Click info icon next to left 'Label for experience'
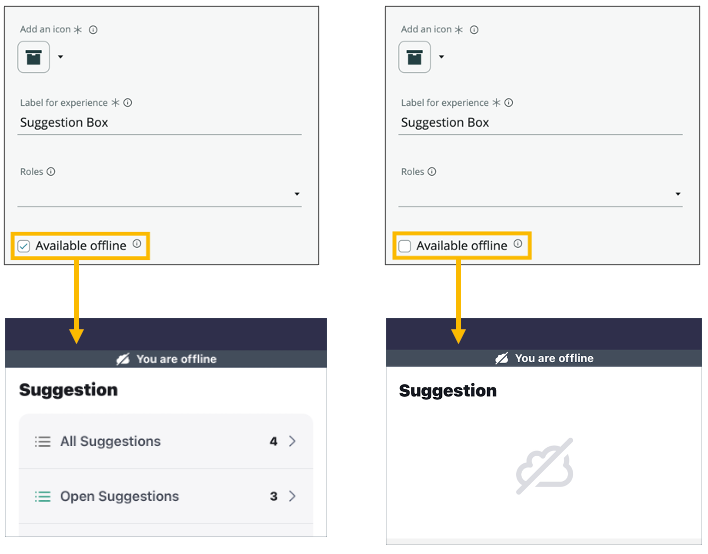Screen dimensions: 708x554 (128, 103)
